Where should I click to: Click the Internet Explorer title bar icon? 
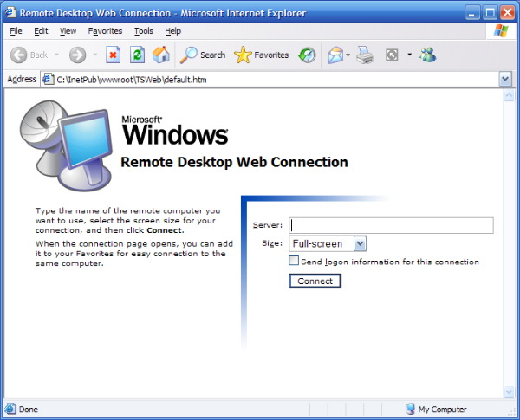coord(10,12)
